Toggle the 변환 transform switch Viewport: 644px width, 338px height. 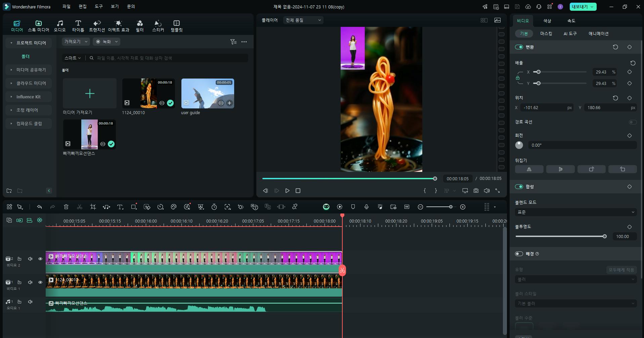pyautogui.click(x=519, y=47)
